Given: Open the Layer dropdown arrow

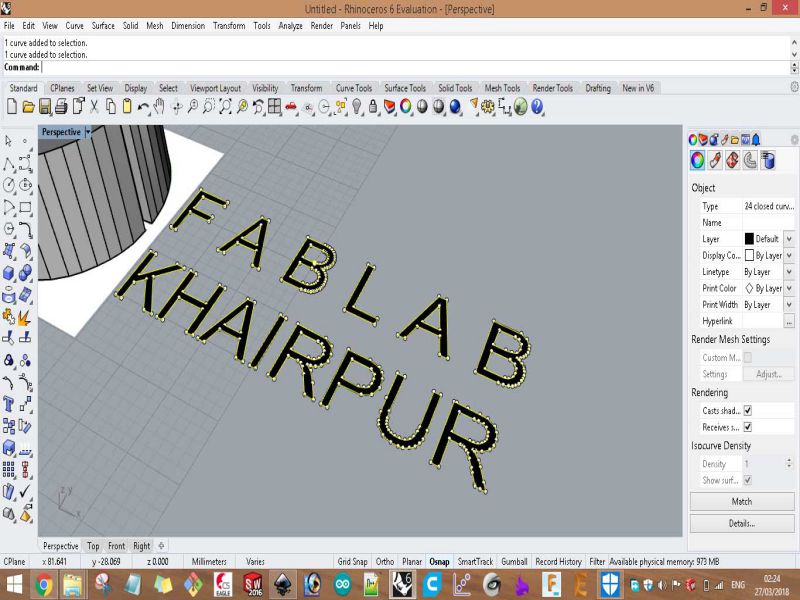Looking at the screenshot, I should point(789,239).
